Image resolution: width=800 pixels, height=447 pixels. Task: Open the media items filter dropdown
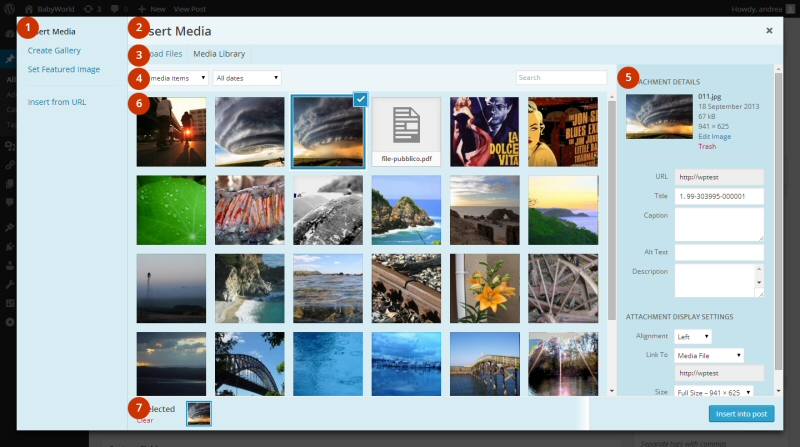pyautogui.click(x=172, y=78)
